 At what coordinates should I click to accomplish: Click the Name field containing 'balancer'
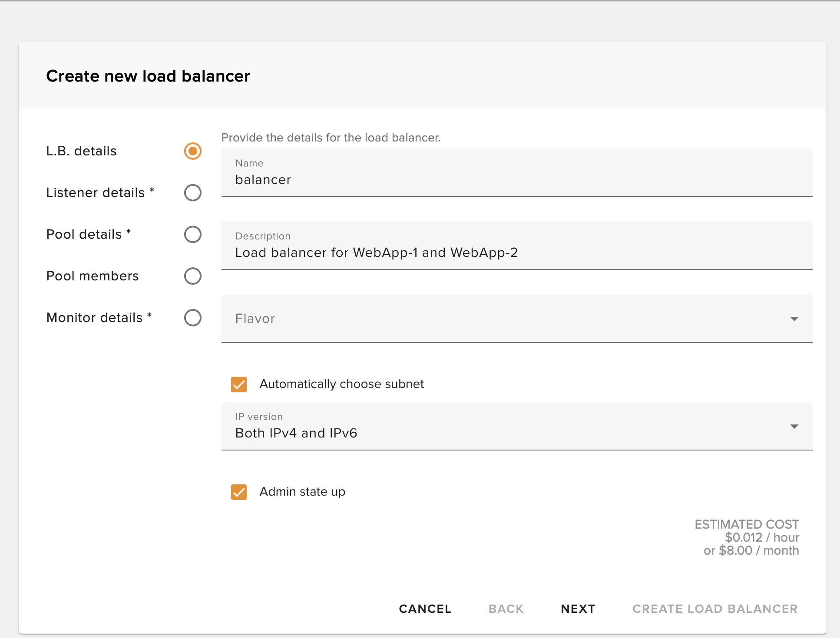[516, 179]
